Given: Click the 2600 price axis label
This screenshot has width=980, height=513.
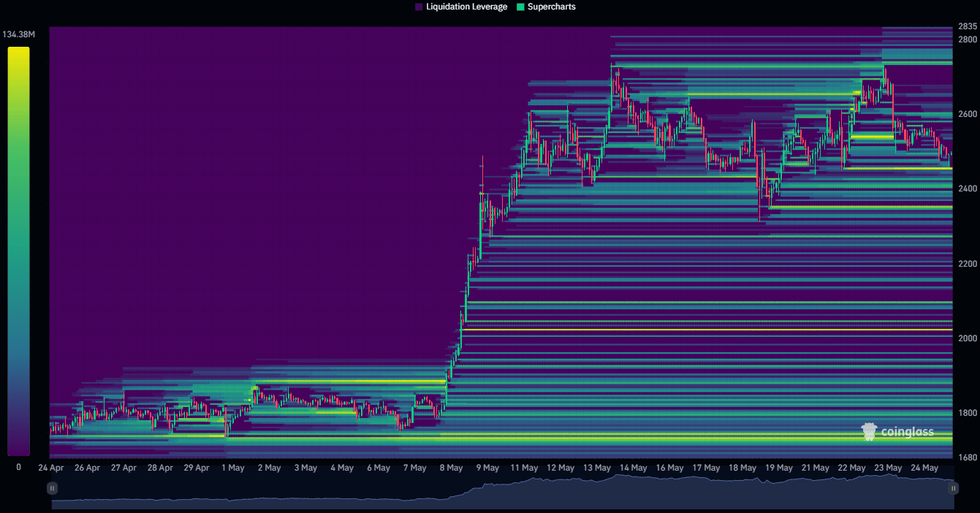Looking at the screenshot, I should coord(968,115).
